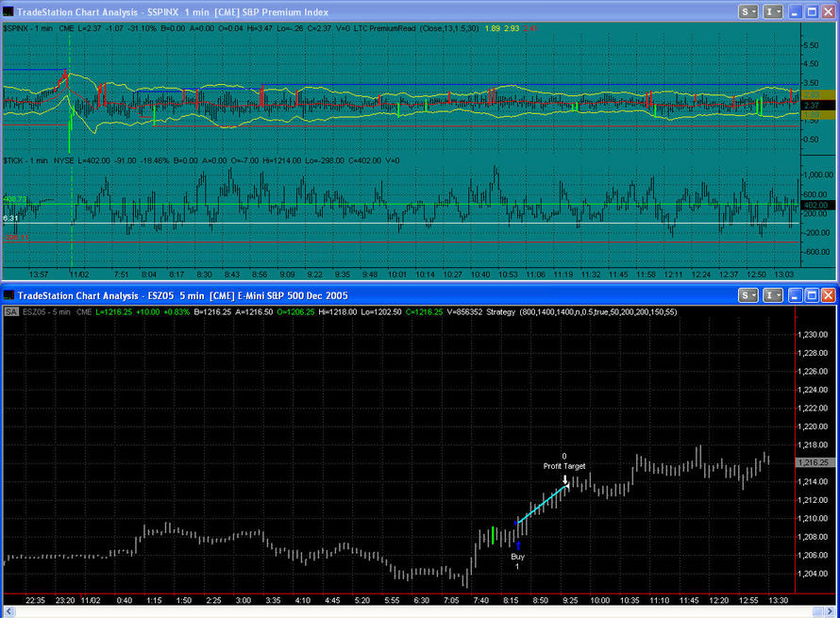Click the SA strategy badge on ESZ05 chart
The image size is (840, 618).
(x=11, y=311)
